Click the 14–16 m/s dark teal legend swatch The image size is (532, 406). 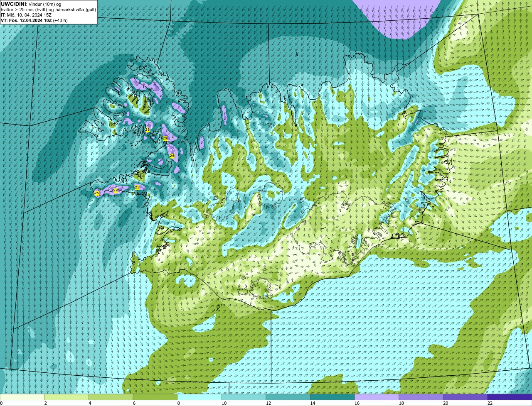pyautogui.click(x=332, y=397)
